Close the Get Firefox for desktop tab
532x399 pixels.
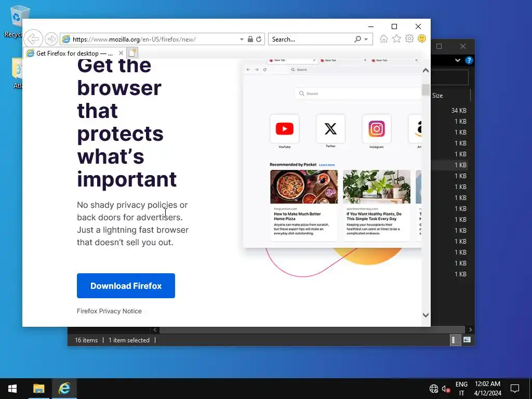pyautogui.click(x=121, y=53)
